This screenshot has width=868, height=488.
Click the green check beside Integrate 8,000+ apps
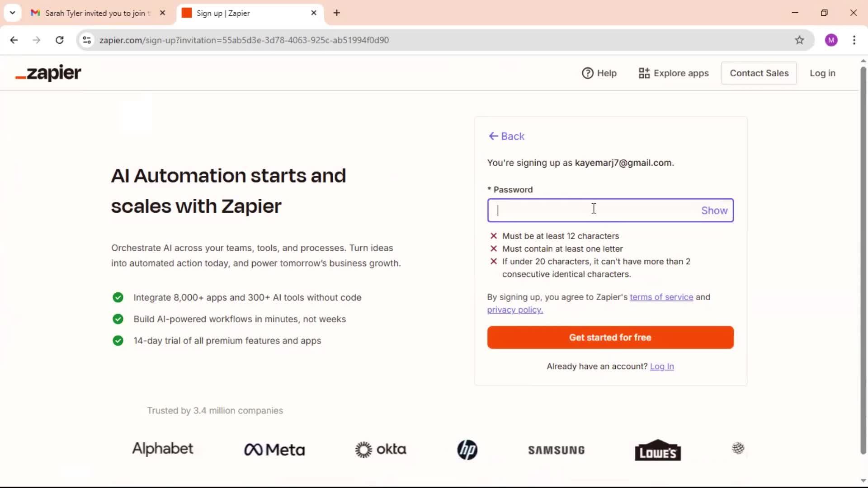(118, 297)
